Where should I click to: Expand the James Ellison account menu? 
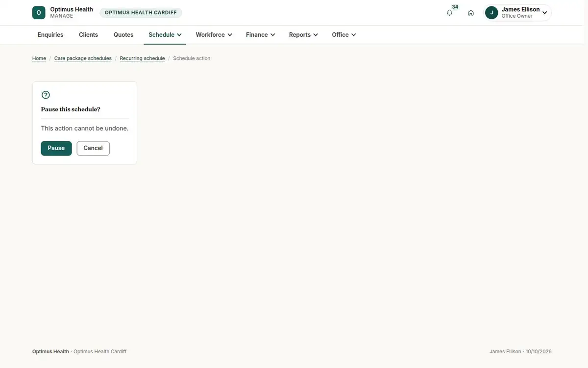click(518, 13)
